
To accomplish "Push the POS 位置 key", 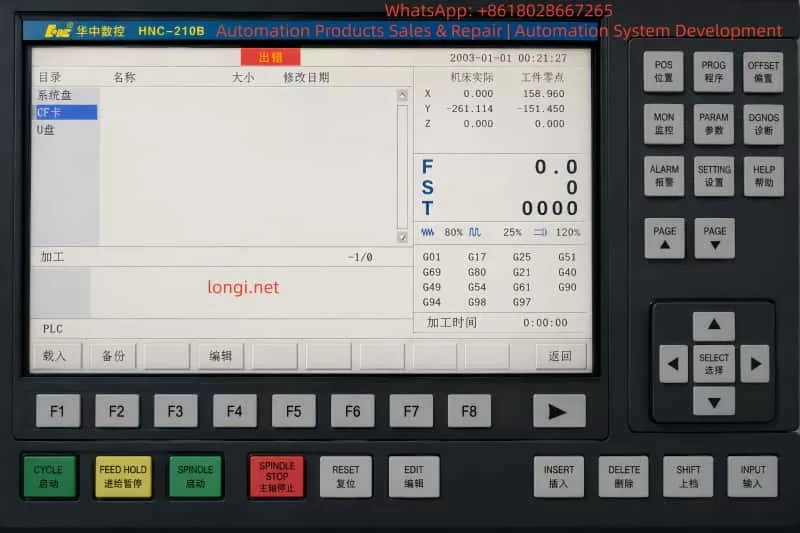I will tap(663, 71).
